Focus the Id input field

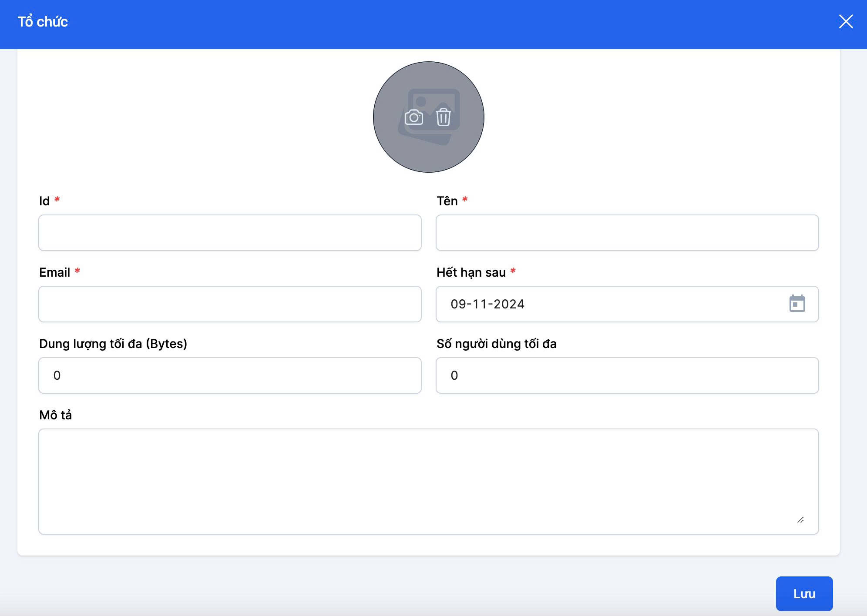click(230, 233)
